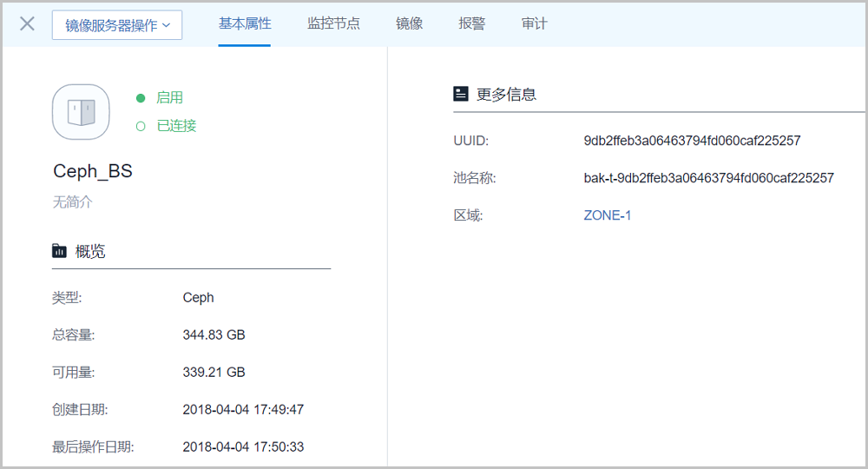The width and height of the screenshot is (868, 469).
Task: Click the 更多信息 section heading
Action: 507,94
